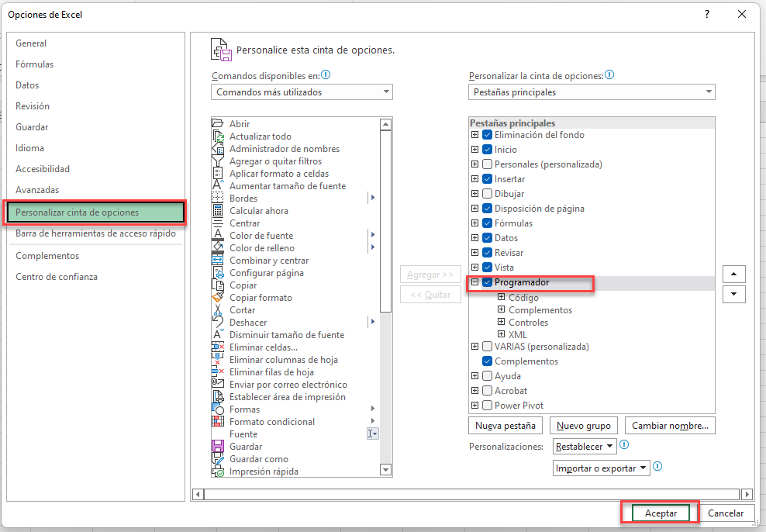Select the Copiar formato paintbrush icon
The width and height of the screenshot is (766, 532).
click(x=217, y=297)
